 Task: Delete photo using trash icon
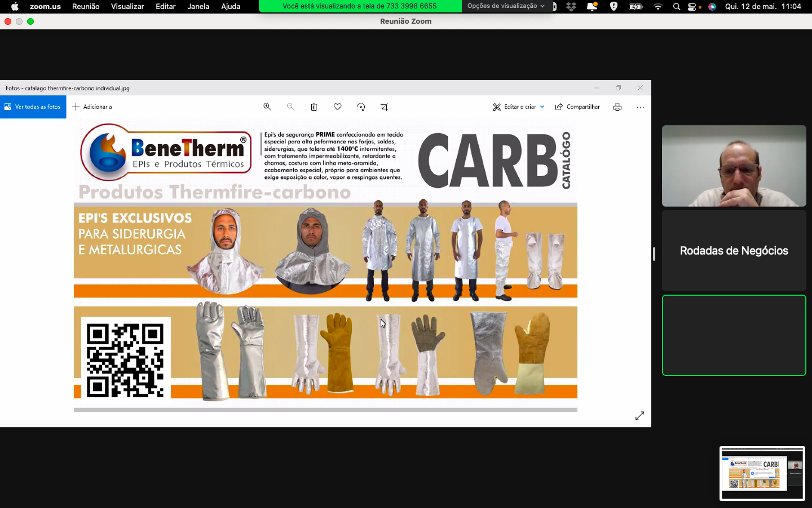coord(314,107)
